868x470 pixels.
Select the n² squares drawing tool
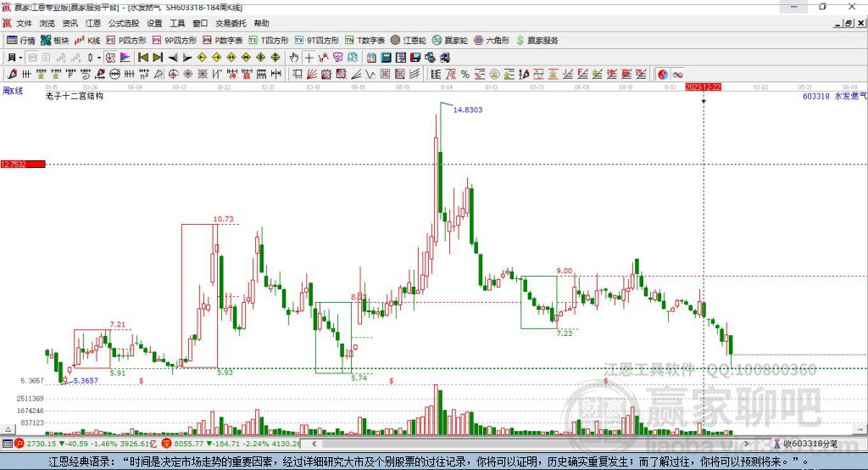[144, 75]
